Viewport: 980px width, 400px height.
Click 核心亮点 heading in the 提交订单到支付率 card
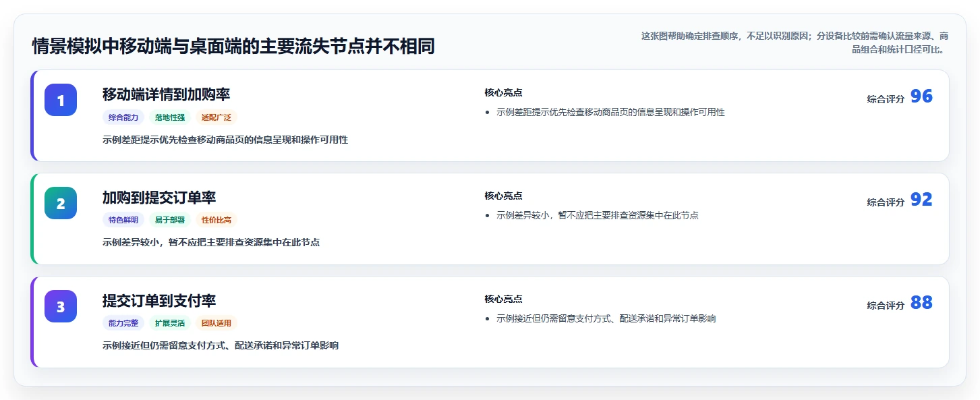point(503,299)
